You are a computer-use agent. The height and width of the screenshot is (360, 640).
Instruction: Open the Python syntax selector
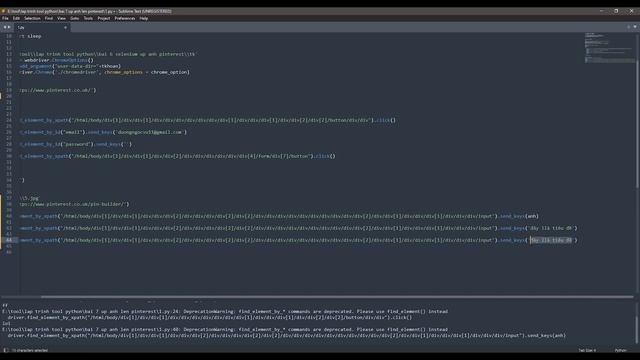tap(621, 350)
